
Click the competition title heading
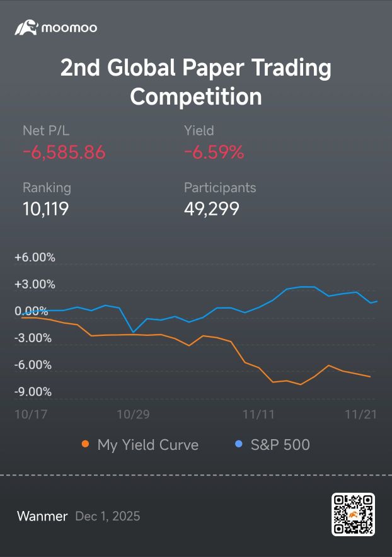(196, 82)
